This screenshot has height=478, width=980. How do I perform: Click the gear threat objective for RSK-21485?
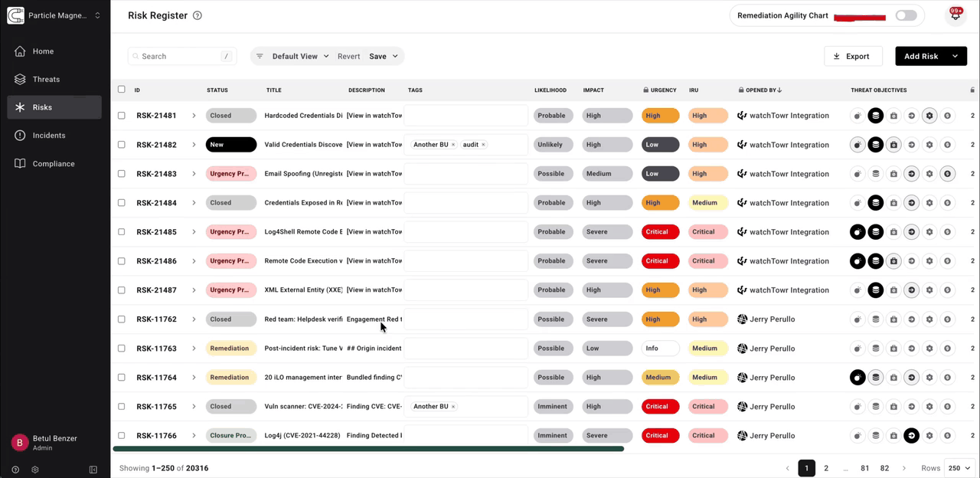click(929, 232)
